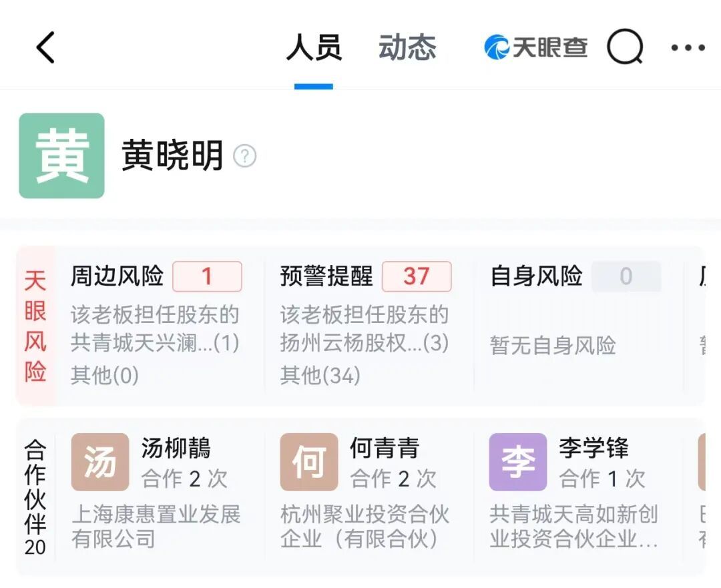Screen dimensions: 721x588
Task: Open partner name 李学锋
Action: coord(593,449)
